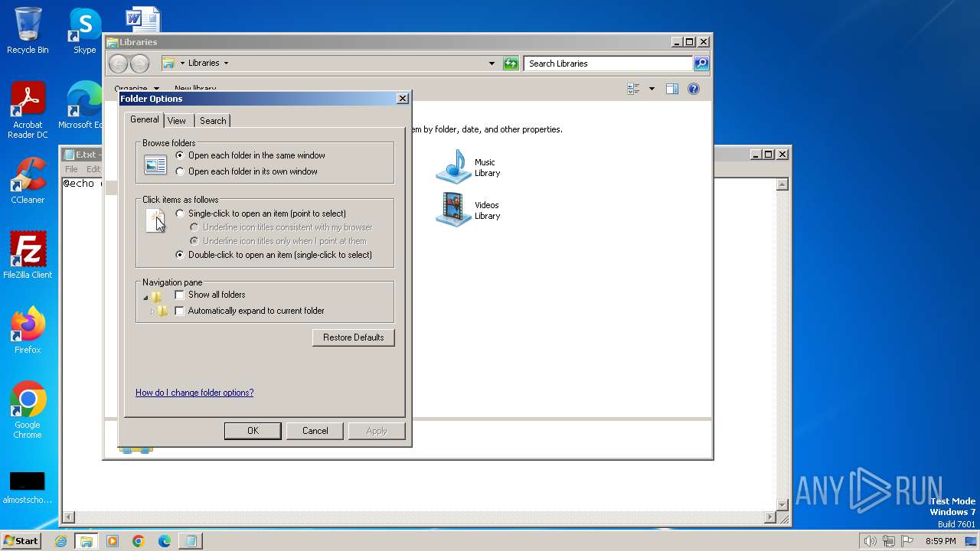Open Google Chrome desktop shortcut
Screen dimensions: 980x551
(x=28, y=410)
